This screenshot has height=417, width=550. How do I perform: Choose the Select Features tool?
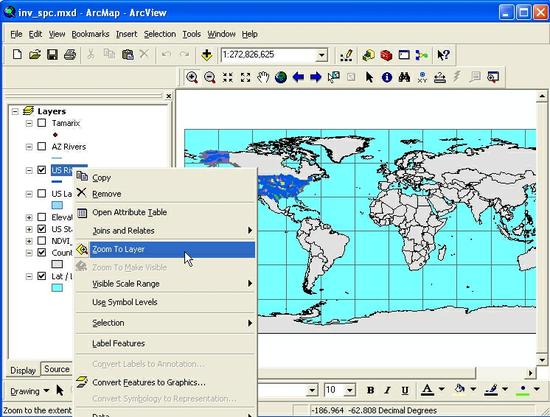334,77
